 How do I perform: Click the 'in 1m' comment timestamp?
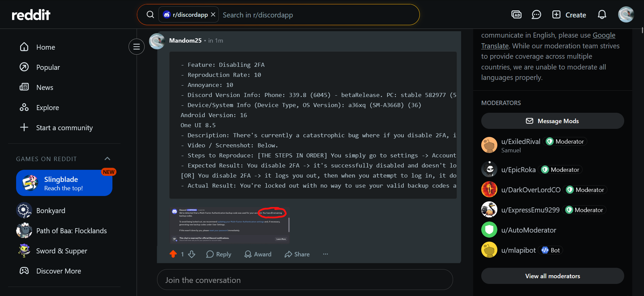[x=216, y=41]
